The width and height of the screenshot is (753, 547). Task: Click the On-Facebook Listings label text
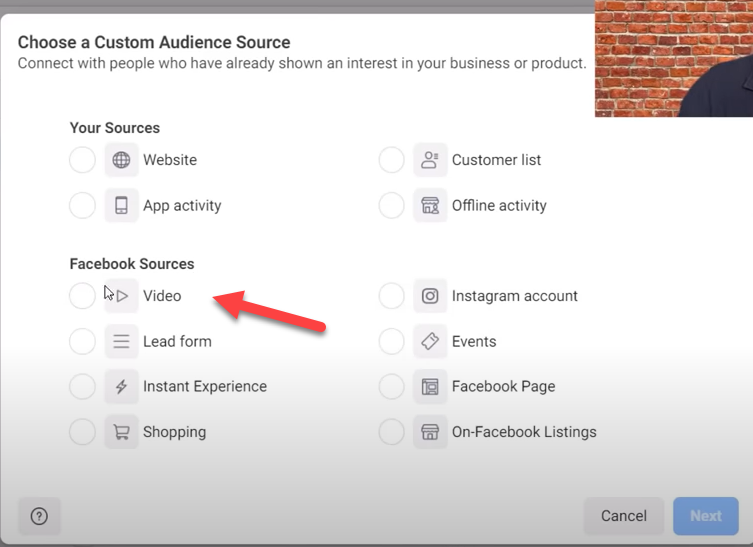[x=524, y=432]
